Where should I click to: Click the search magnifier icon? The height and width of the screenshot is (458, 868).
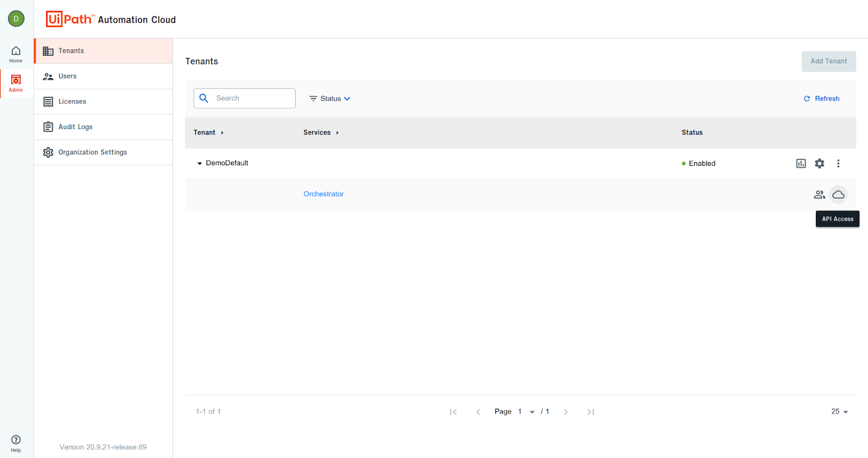click(x=204, y=98)
